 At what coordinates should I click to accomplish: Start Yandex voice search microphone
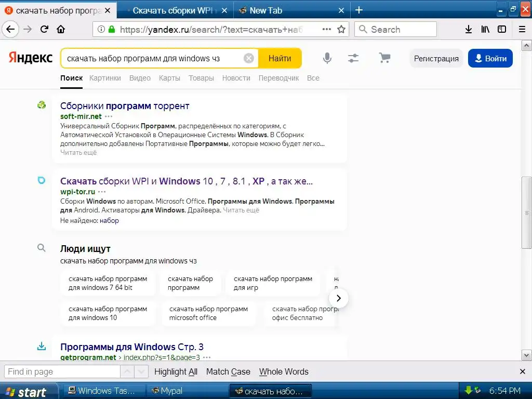327,58
